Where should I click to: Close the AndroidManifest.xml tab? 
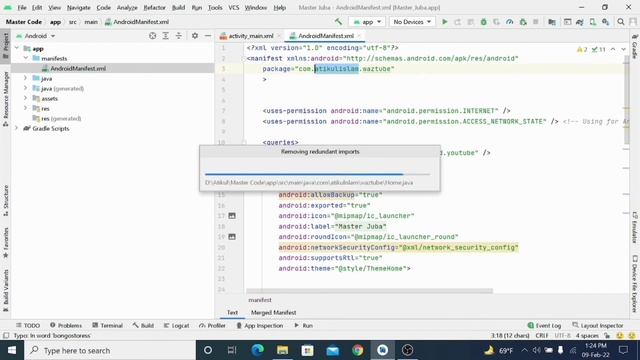click(x=359, y=36)
